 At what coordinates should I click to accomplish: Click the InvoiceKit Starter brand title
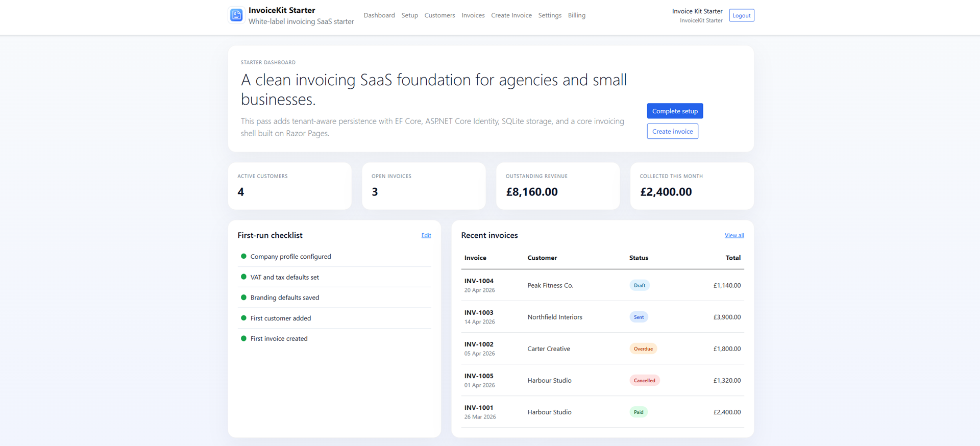point(282,10)
